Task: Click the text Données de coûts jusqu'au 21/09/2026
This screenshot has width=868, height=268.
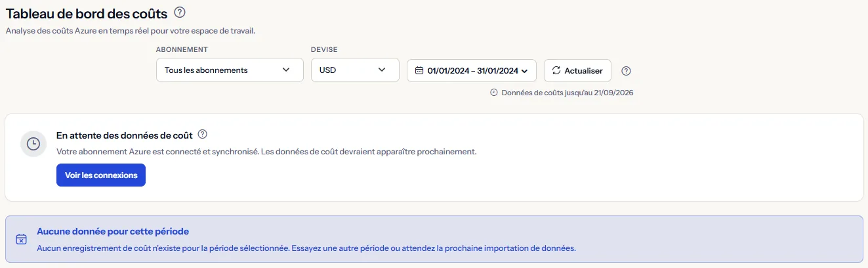Action: [x=567, y=93]
